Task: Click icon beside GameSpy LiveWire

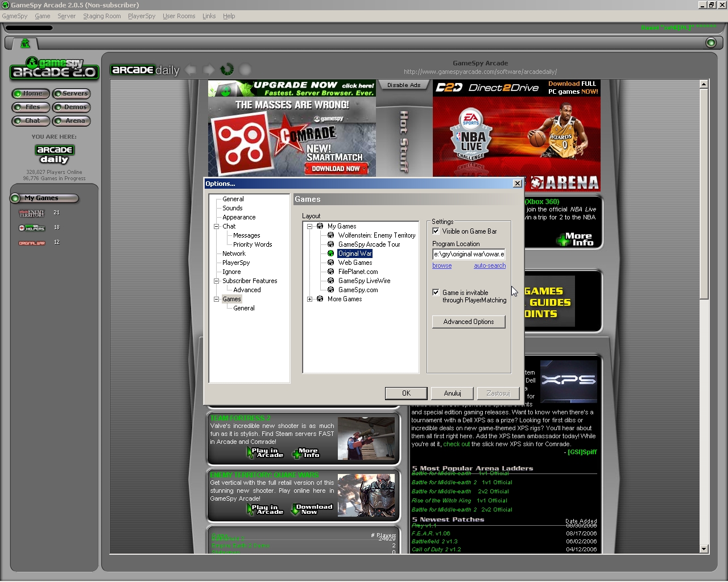Action: [330, 281]
